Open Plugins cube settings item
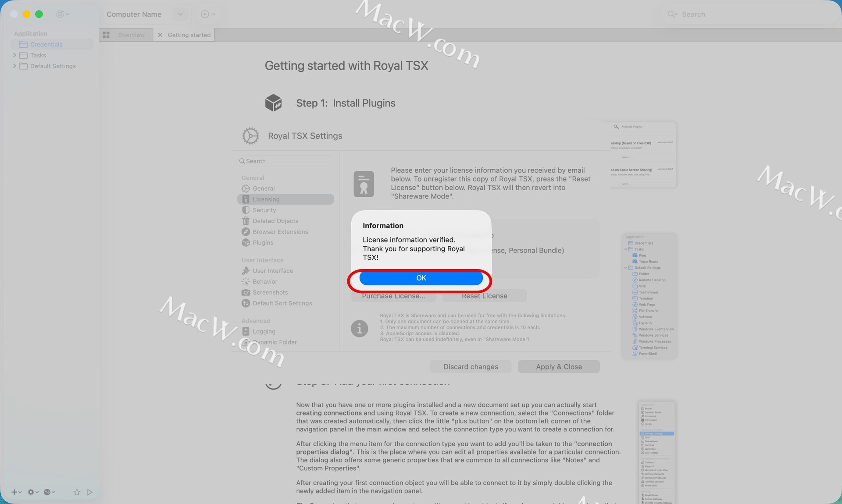The width and height of the screenshot is (842, 504). (x=263, y=243)
